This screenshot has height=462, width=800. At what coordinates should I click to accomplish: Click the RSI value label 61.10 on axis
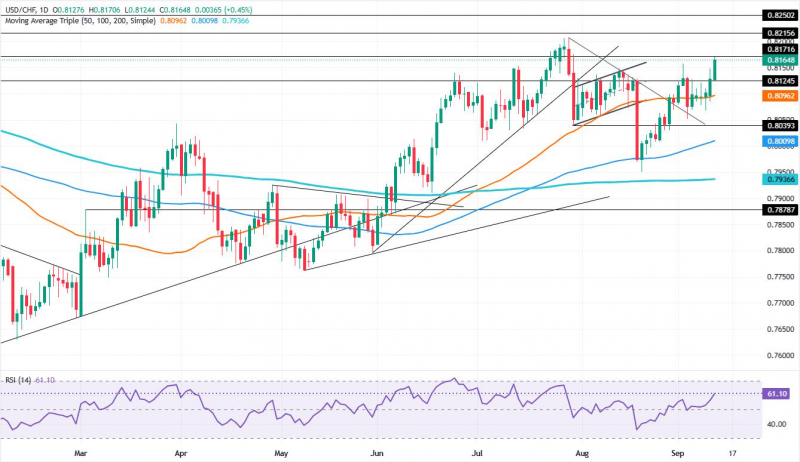pyautogui.click(x=777, y=394)
